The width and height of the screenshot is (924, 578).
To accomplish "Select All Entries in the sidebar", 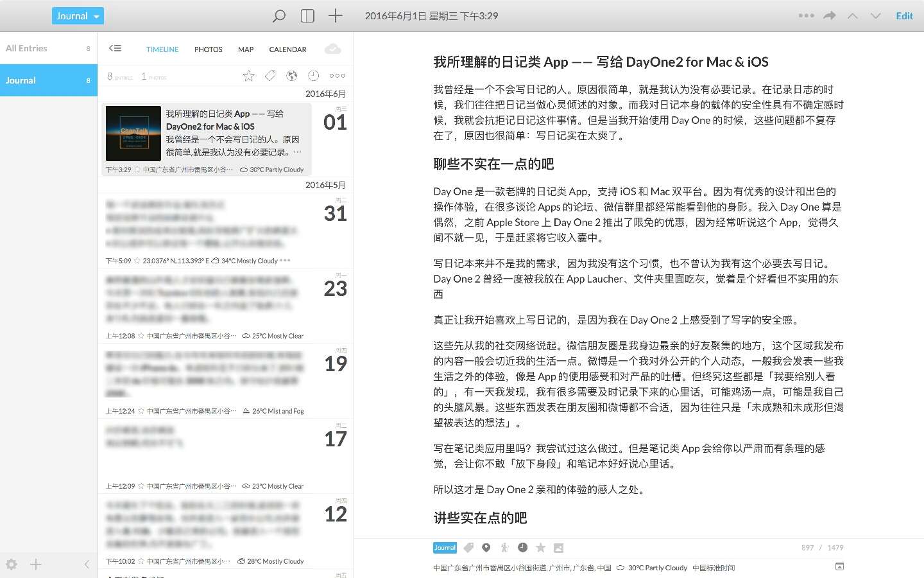I will (x=27, y=48).
